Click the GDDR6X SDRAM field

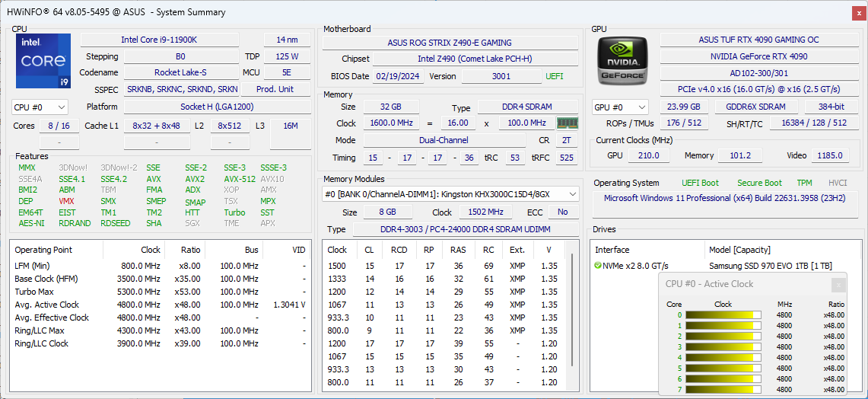pyautogui.click(x=755, y=107)
